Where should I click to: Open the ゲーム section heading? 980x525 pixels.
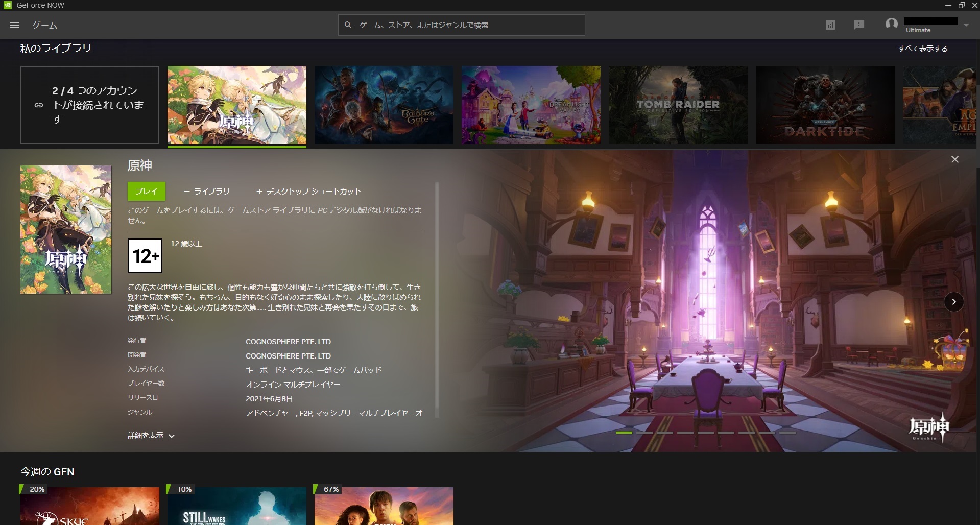(45, 25)
